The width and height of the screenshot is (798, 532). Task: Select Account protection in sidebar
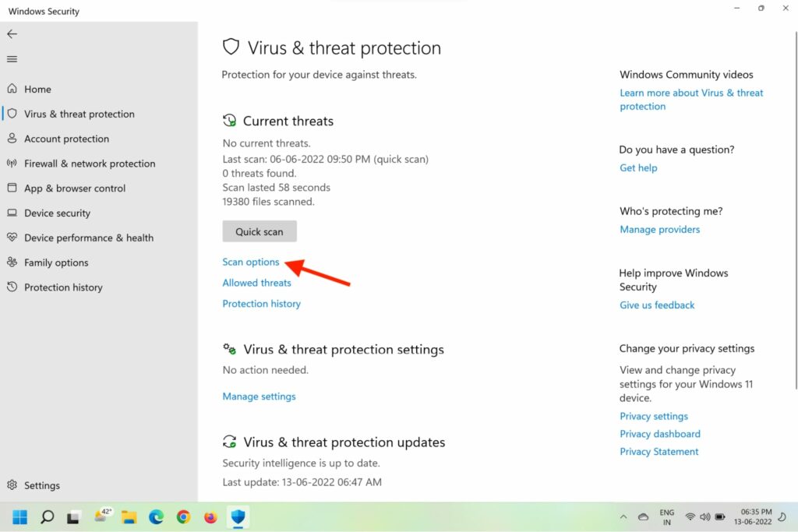click(66, 139)
